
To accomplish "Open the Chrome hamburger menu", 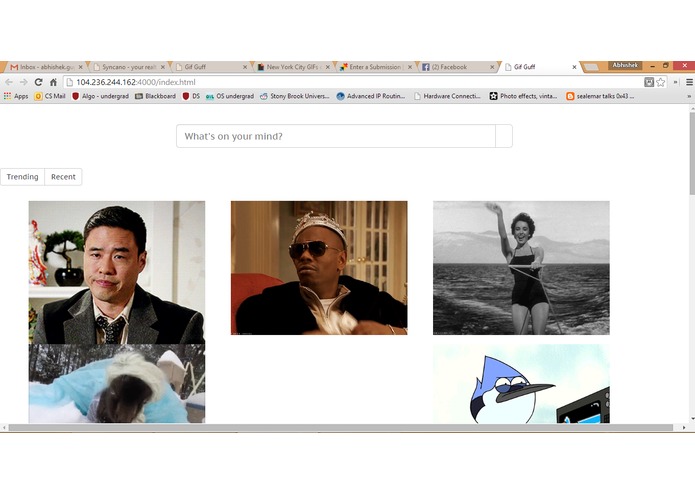I will (689, 82).
